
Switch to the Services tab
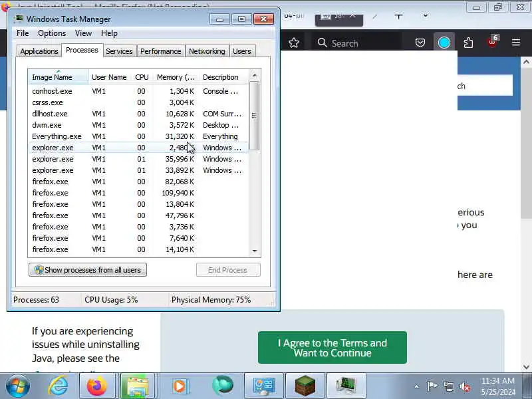tap(119, 51)
